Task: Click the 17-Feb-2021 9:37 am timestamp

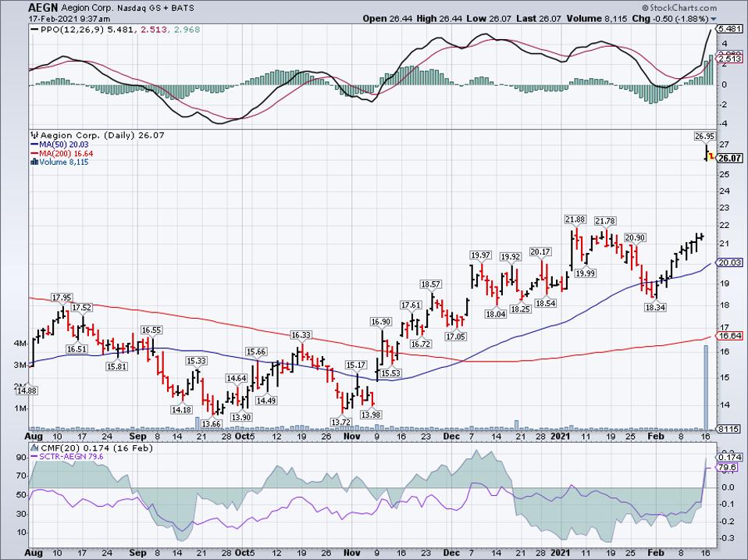Action: point(69,19)
